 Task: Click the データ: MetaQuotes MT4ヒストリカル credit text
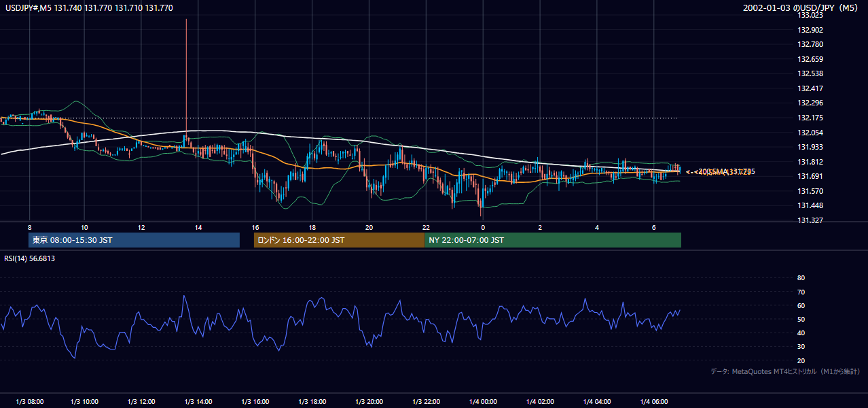[x=785, y=371]
